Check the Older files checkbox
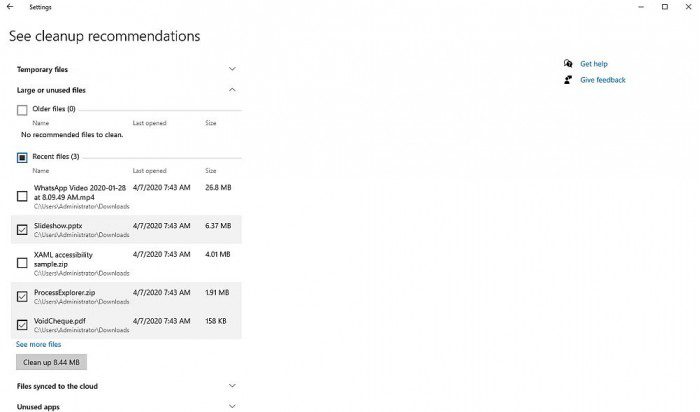The height and width of the screenshot is (412, 700). [22, 109]
